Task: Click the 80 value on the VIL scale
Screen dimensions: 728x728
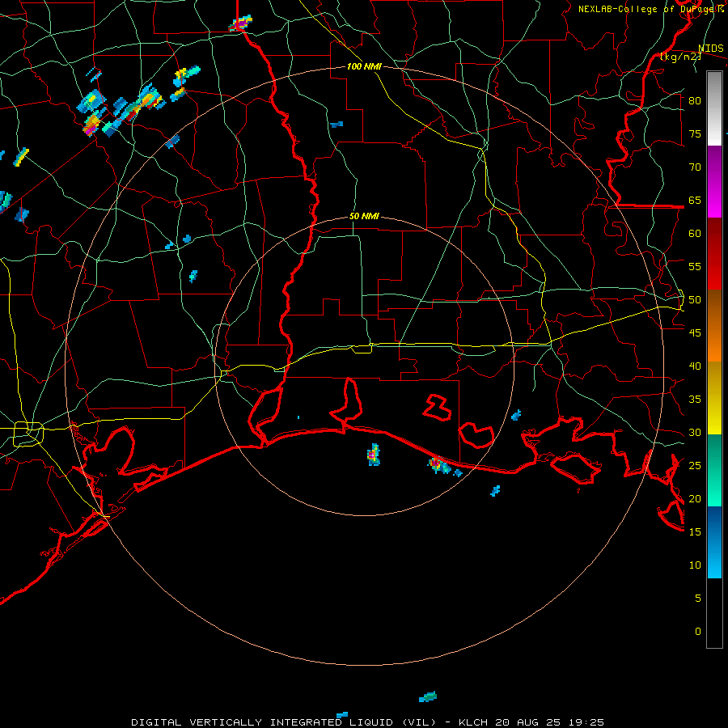Action: pyautogui.click(x=695, y=101)
